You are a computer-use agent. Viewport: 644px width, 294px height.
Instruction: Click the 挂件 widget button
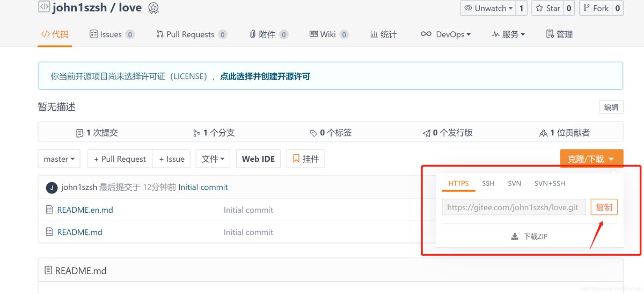(x=306, y=159)
